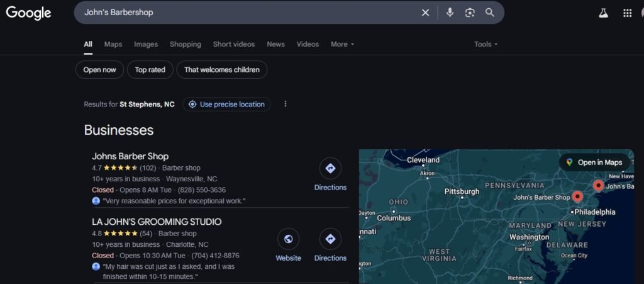Click Directions icon for LA John's Grooming Studio
Viewport: 644px width, 284px height.
pyautogui.click(x=330, y=239)
